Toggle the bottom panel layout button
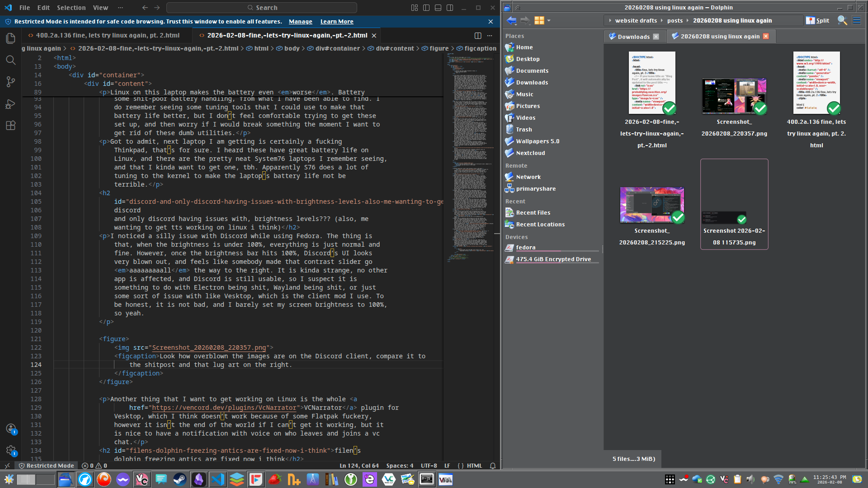Viewport: 868px width, 488px height. click(x=438, y=8)
